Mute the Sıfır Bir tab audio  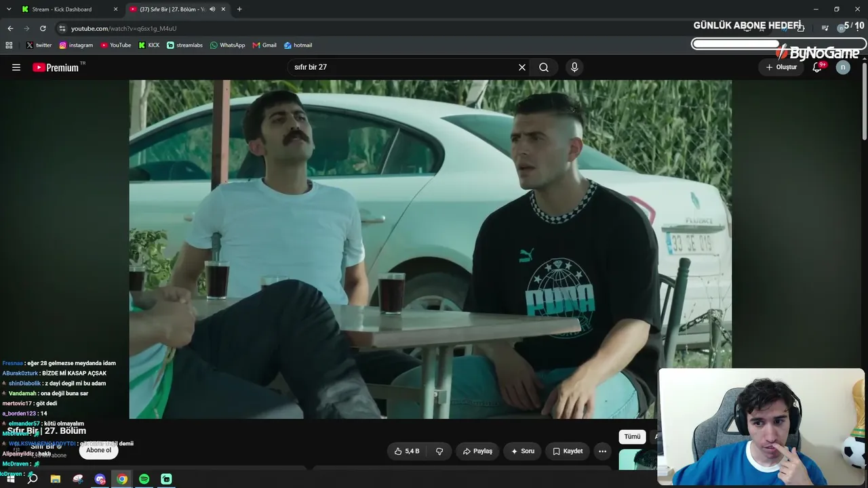(212, 9)
